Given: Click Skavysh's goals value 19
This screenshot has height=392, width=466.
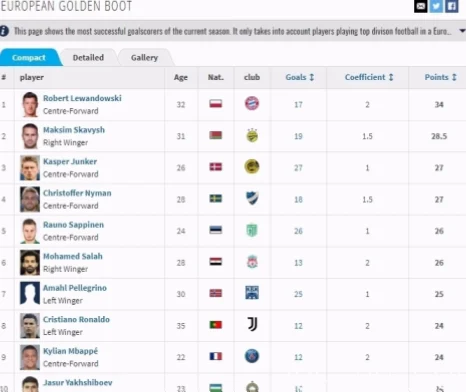Looking at the screenshot, I should point(298,136).
